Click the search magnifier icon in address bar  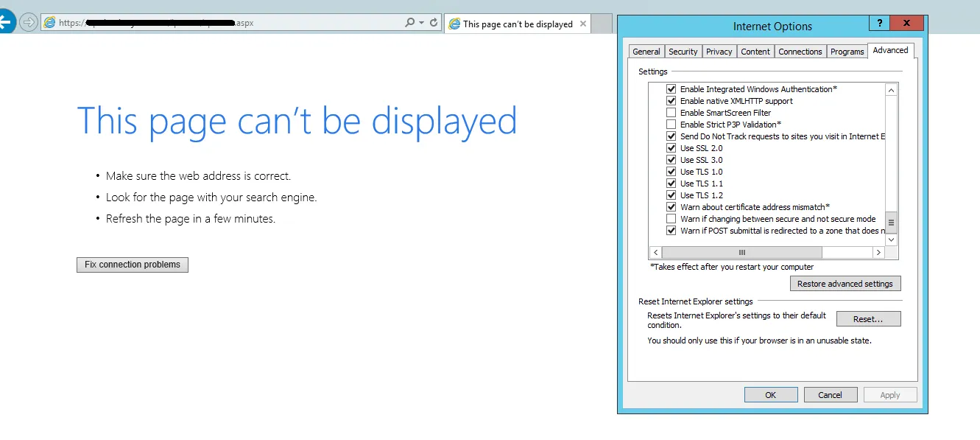coord(410,23)
